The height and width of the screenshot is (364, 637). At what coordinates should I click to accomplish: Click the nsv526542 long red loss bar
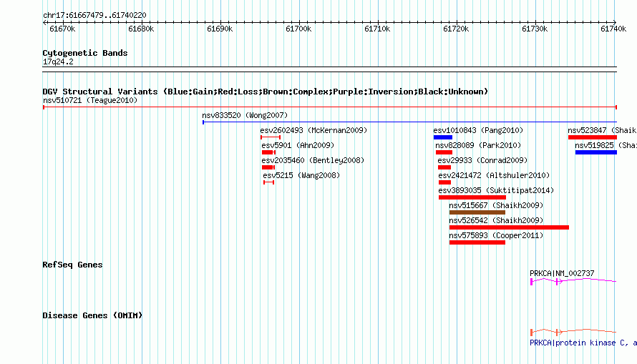click(x=509, y=227)
